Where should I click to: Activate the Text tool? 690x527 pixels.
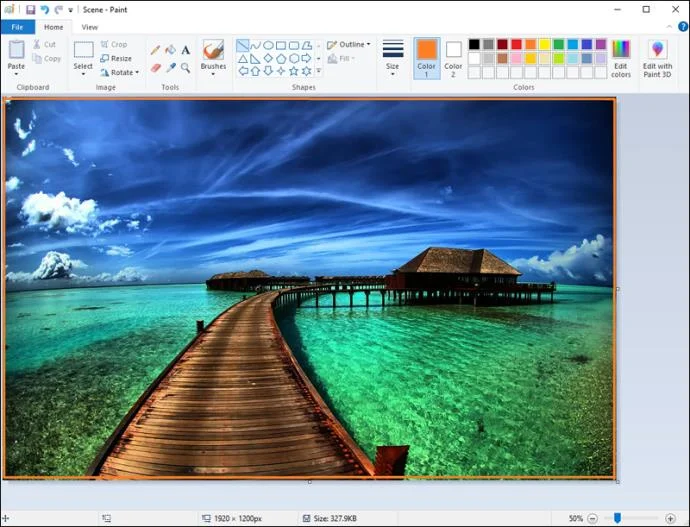click(186, 50)
